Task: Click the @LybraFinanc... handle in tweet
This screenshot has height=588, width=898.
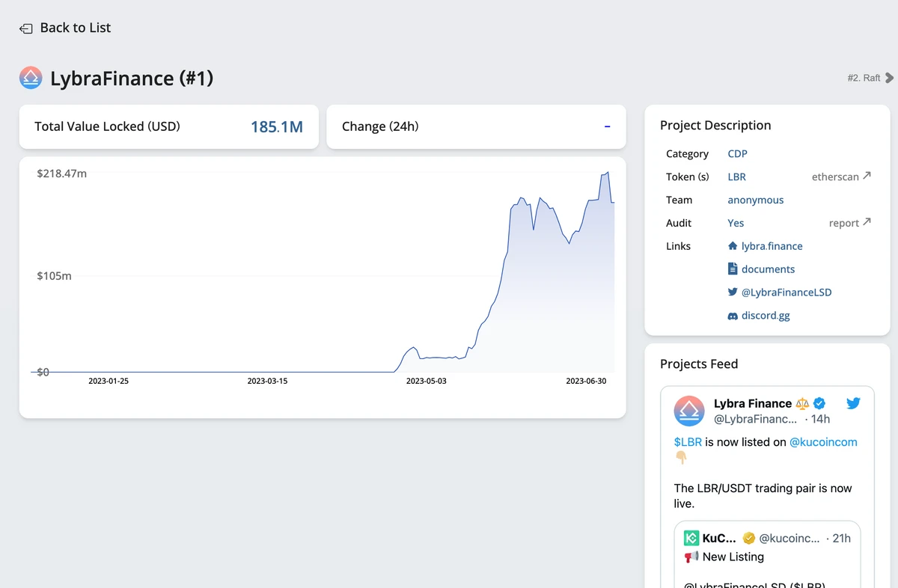Action: (755, 419)
